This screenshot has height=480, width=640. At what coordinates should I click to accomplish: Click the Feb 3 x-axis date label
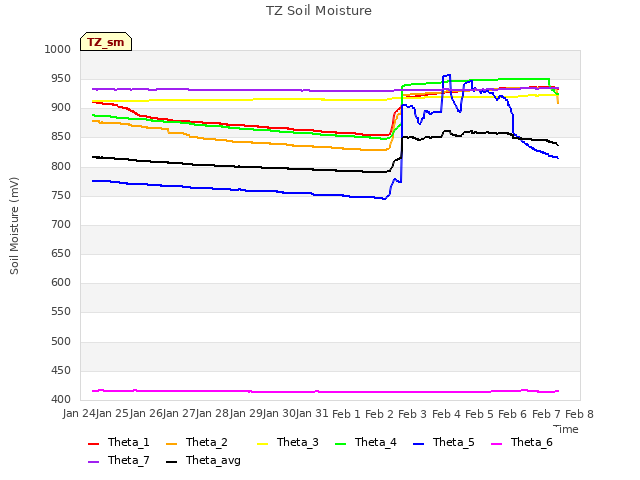tap(412, 414)
